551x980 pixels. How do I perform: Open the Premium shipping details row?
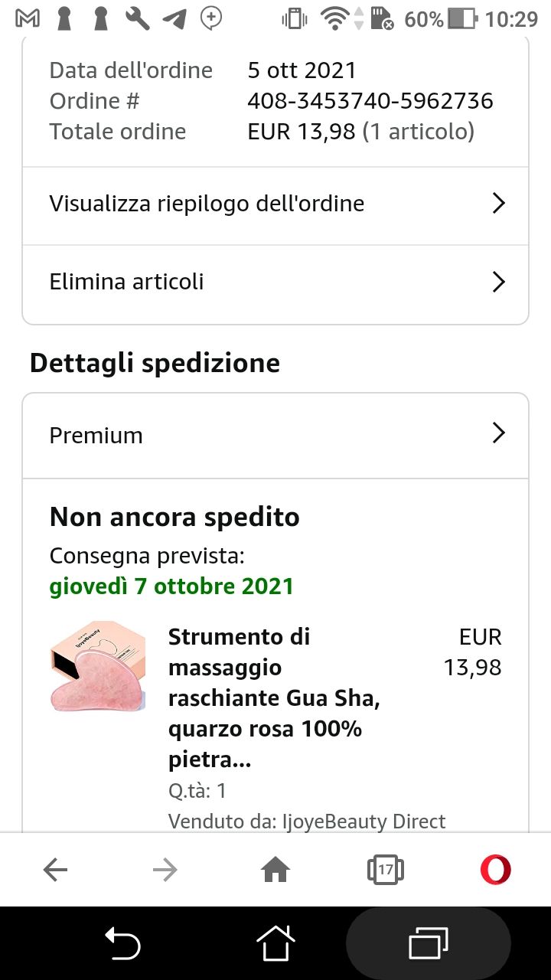[x=96, y=435]
